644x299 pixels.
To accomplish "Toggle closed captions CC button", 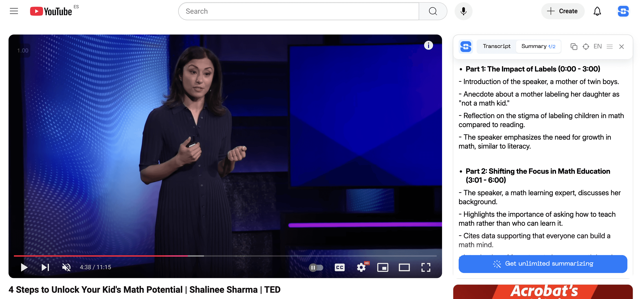I will pos(340,268).
